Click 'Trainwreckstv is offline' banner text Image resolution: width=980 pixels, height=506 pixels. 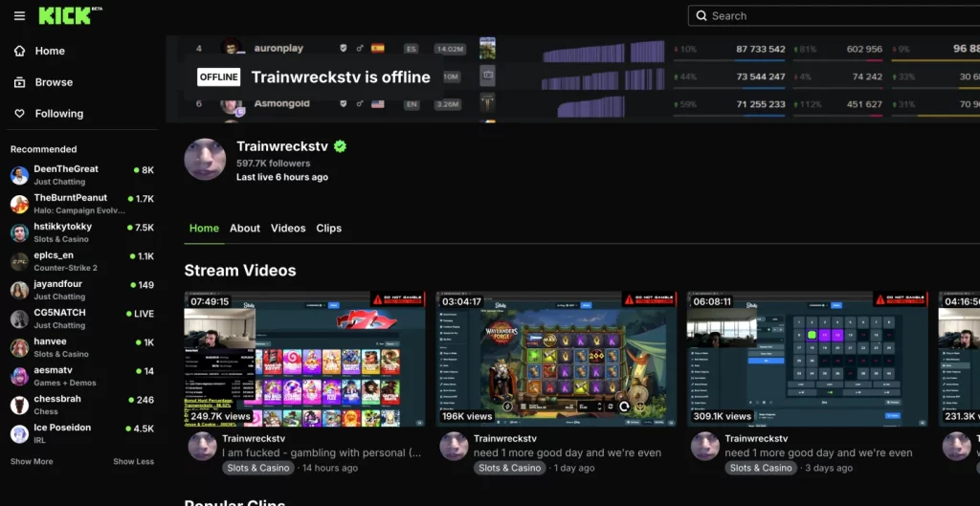(x=341, y=77)
